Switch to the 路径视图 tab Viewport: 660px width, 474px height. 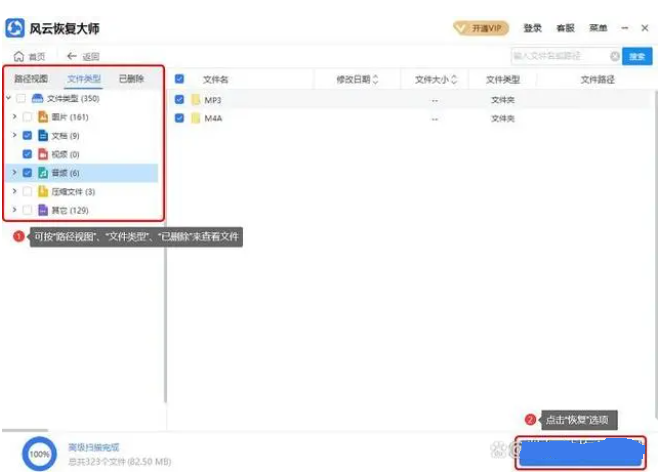pos(31,79)
